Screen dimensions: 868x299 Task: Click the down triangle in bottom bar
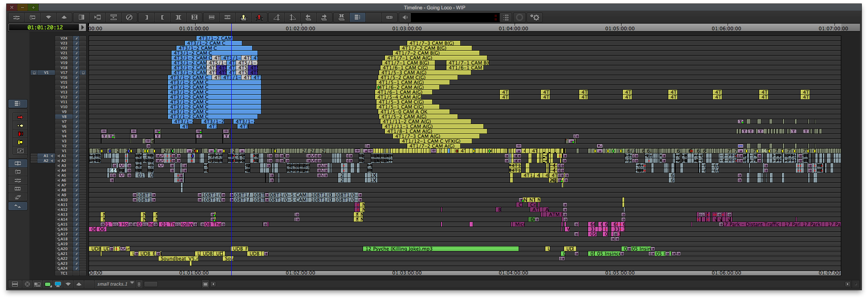(x=68, y=284)
